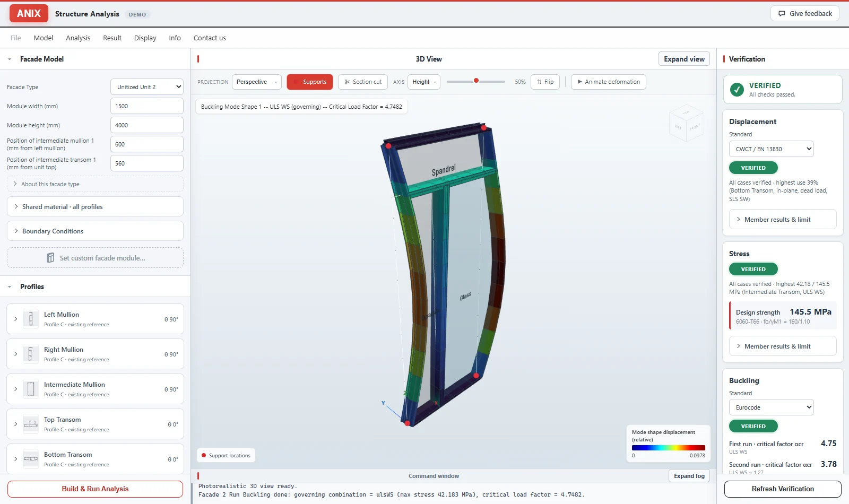Open the Axis Height dropdown
This screenshot has height=504, width=849.
[x=424, y=82]
